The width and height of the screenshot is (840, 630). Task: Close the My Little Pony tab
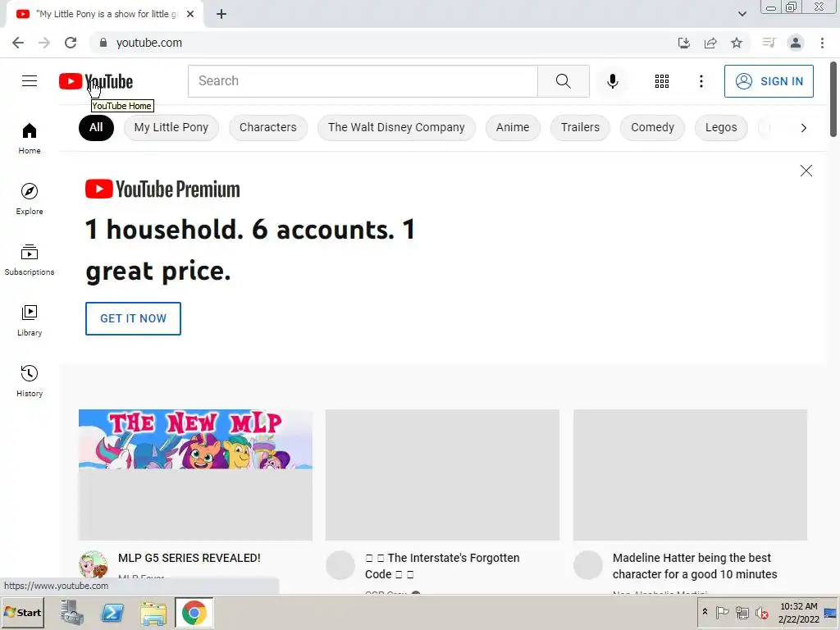190,14
